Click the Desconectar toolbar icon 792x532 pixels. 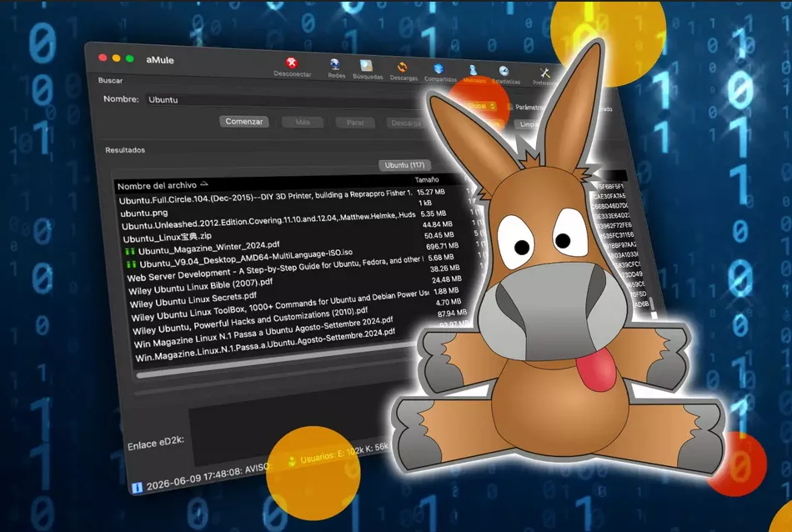click(x=292, y=63)
